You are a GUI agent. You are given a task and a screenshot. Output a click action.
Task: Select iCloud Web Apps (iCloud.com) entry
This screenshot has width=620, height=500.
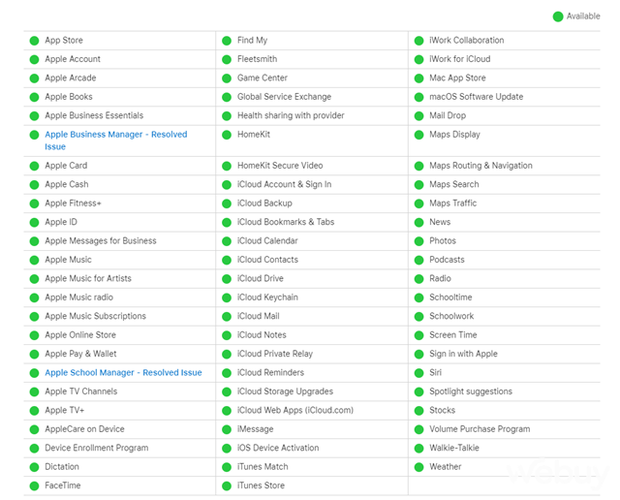coord(295,410)
